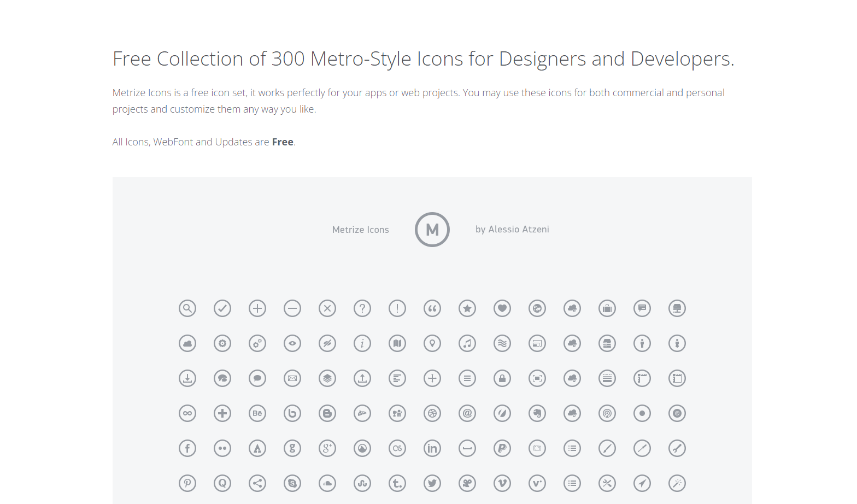Viewport: 857px width, 504px height.
Task: Click the envelope mail icon
Action: 292,378
